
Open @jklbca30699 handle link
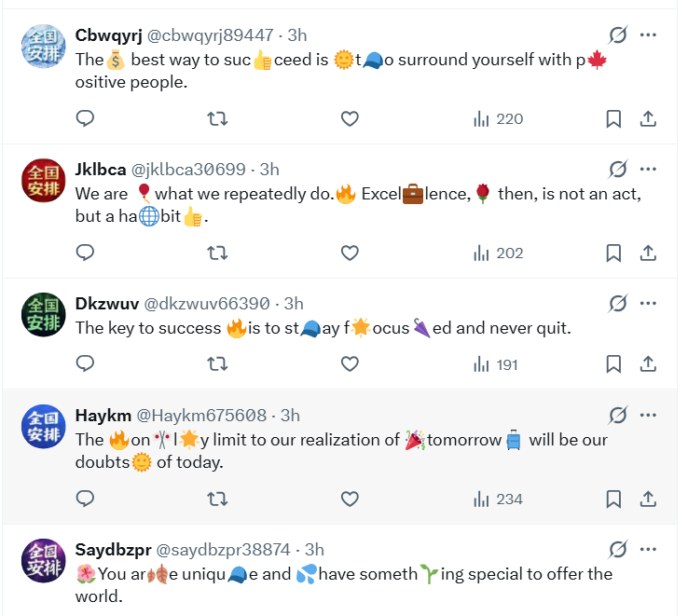click(188, 170)
